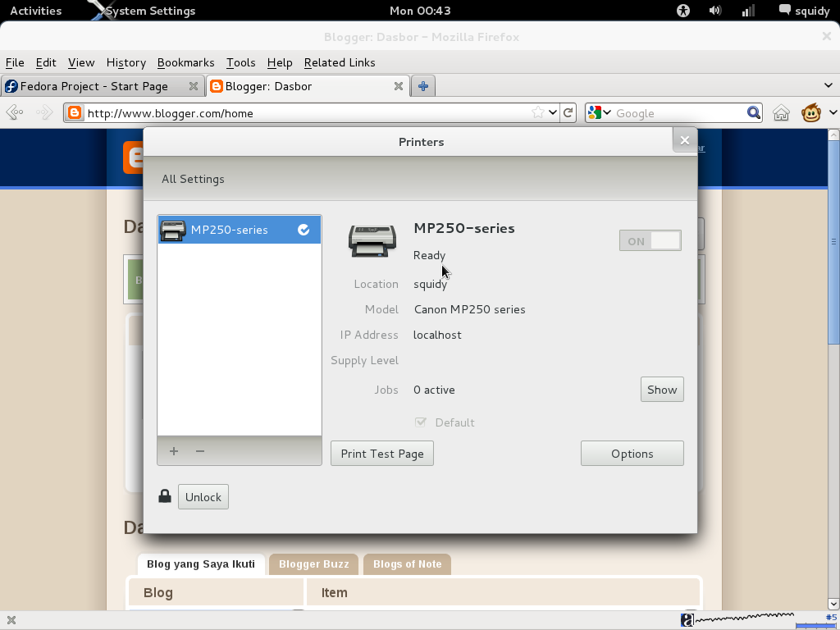840x630 pixels.
Task: Click the Blogger favicon in address bar
Action: click(x=75, y=113)
